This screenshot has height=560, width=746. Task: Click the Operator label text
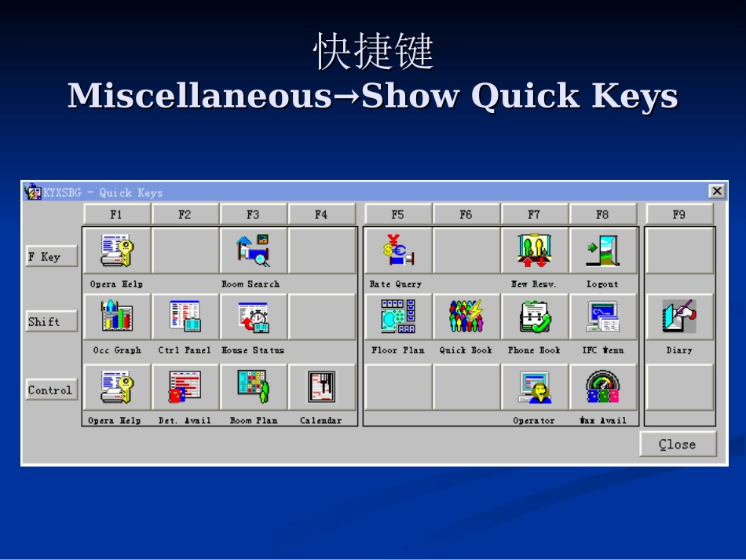point(534,421)
